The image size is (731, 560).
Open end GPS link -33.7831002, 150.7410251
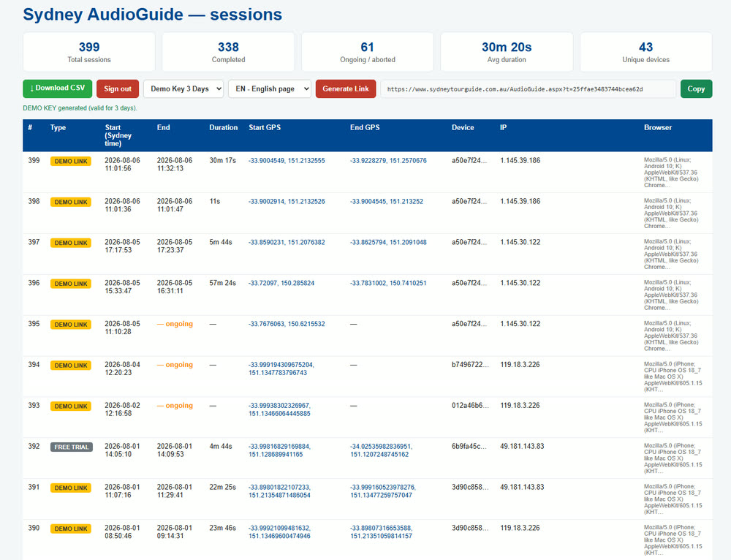[388, 283]
